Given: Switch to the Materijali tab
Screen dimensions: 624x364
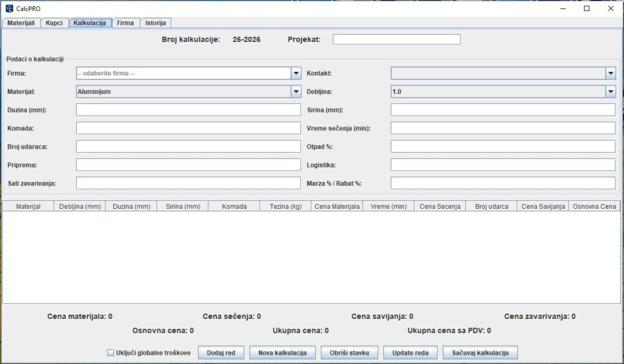Looking at the screenshot, I should (x=21, y=23).
